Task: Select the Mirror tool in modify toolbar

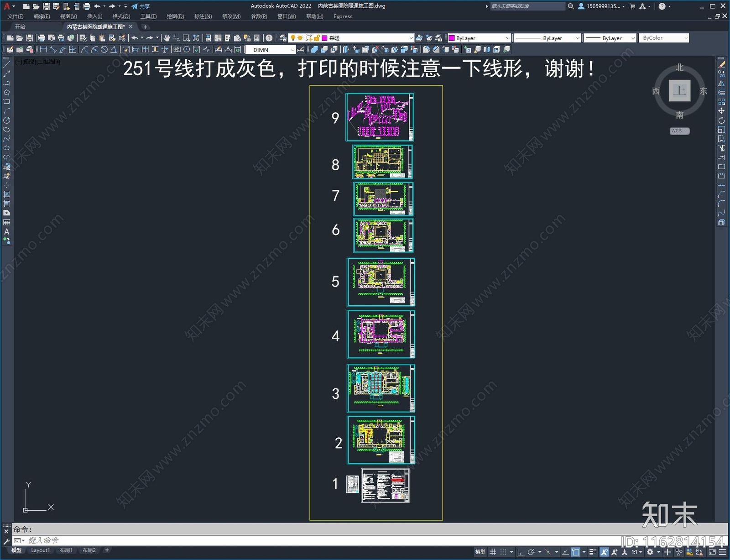Action: point(721,84)
